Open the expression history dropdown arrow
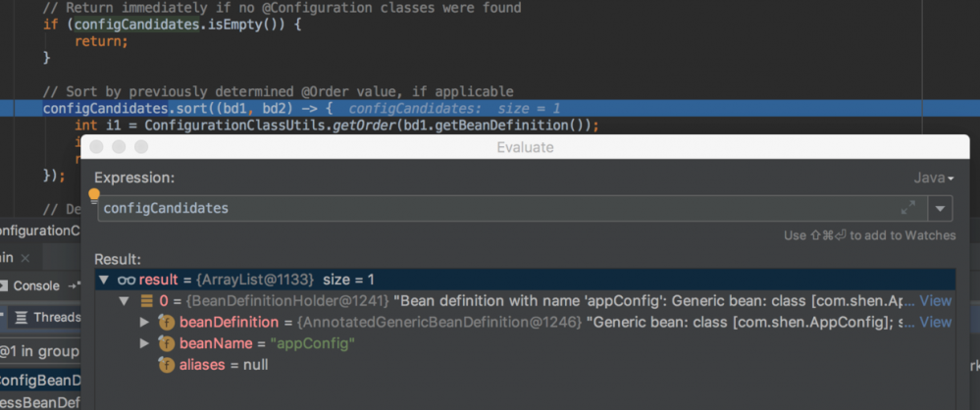This screenshot has width=980, height=410. click(941, 208)
